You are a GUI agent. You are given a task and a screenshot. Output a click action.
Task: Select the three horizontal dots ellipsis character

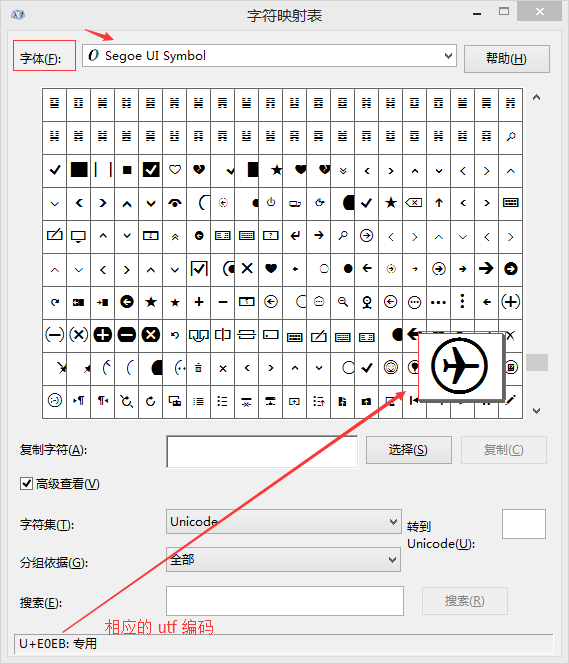(438, 302)
